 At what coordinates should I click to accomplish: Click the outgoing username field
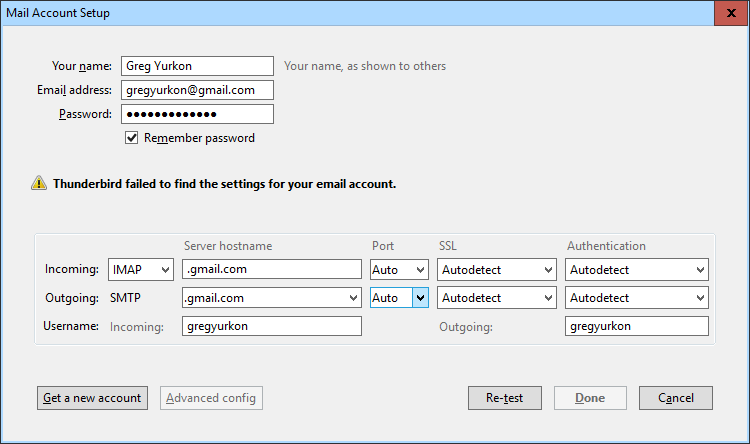636,326
